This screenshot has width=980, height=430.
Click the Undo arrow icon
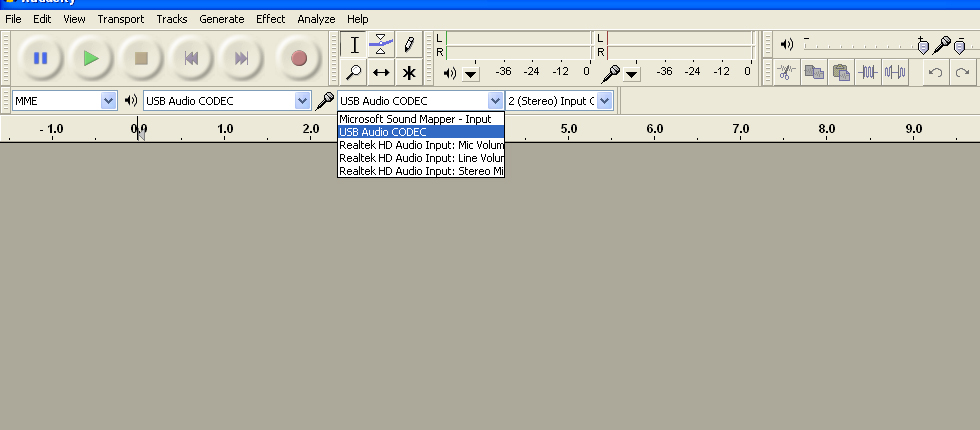tap(935, 72)
